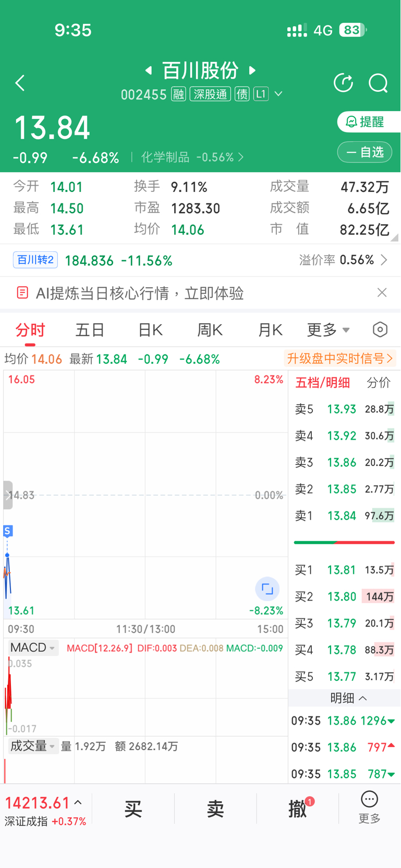This screenshot has width=401, height=868.
Task: Expand chart side panel grey arrow handle
Action: 8,495
